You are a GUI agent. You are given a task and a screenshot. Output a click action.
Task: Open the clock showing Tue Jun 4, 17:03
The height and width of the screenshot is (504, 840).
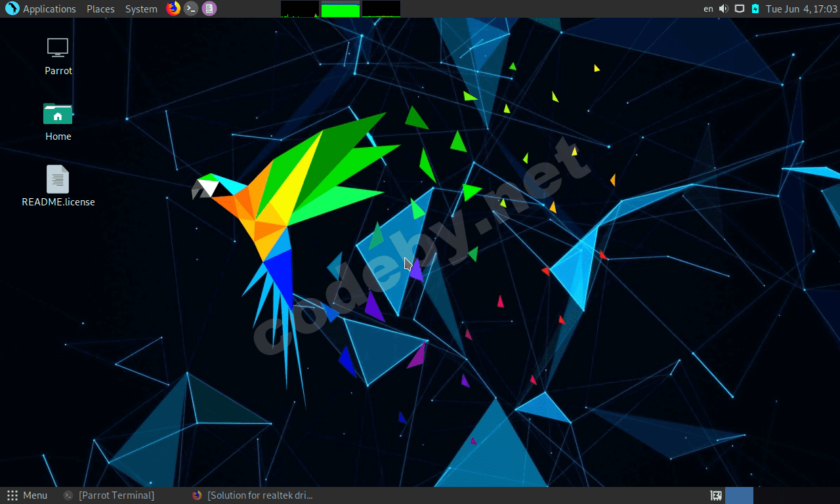tap(801, 9)
